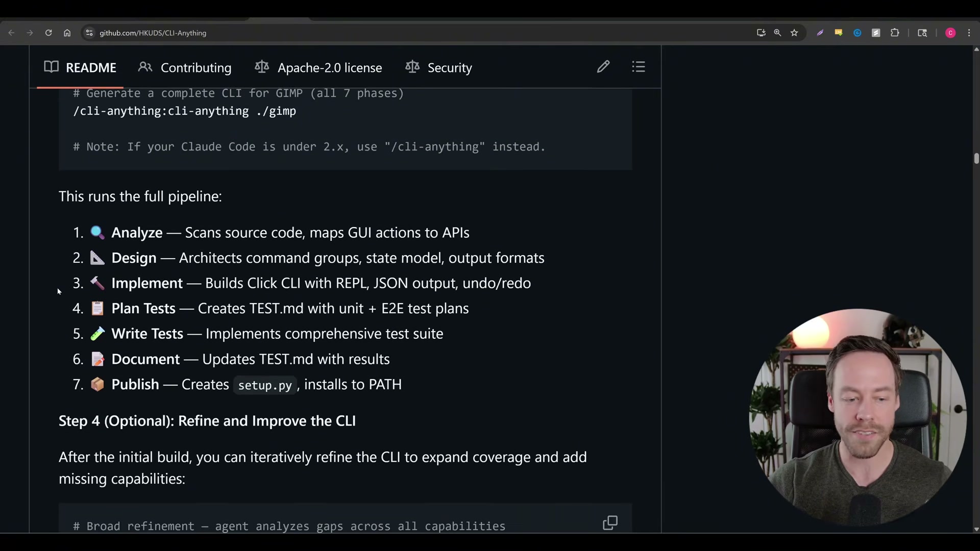Click the hammer emoji beside Implement

click(x=97, y=283)
